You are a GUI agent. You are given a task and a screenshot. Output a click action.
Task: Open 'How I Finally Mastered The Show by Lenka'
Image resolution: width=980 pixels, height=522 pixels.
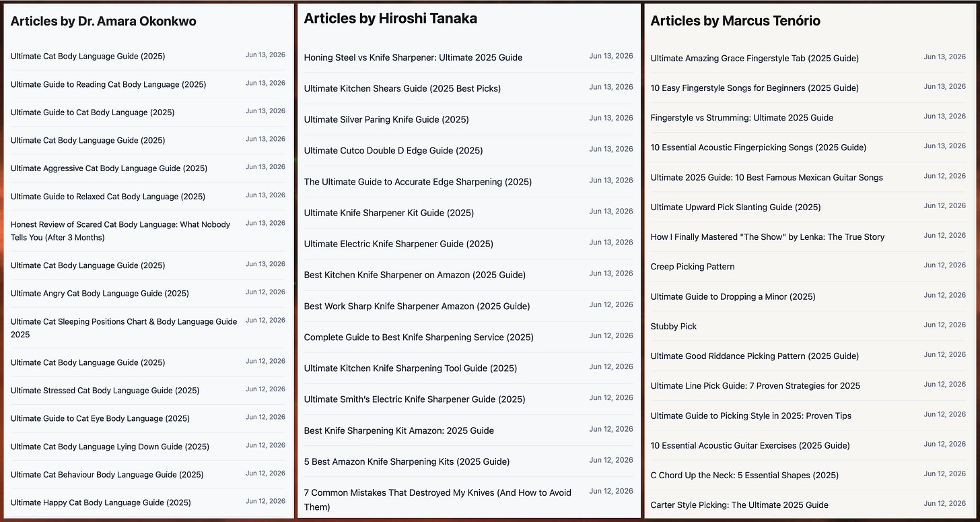click(767, 236)
